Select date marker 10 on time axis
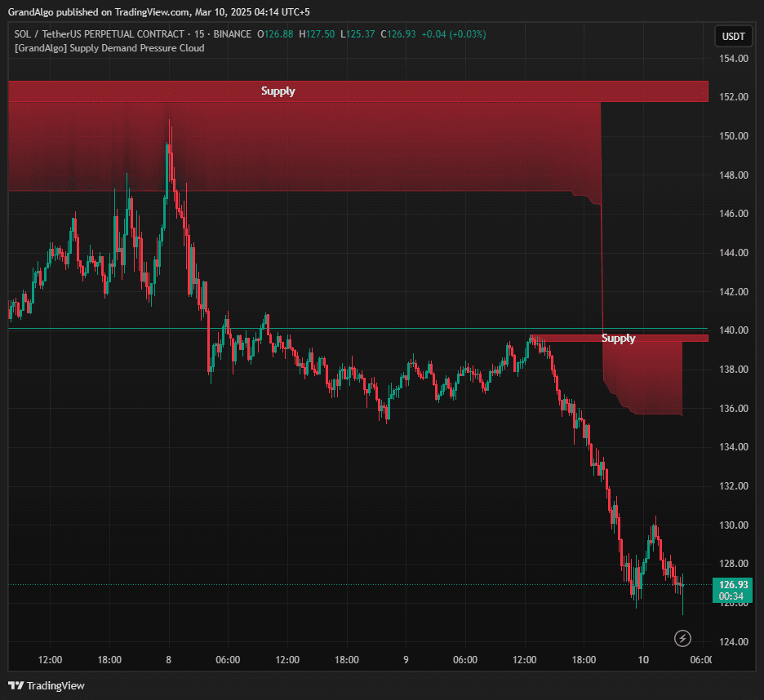764x700 pixels. click(x=643, y=660)
